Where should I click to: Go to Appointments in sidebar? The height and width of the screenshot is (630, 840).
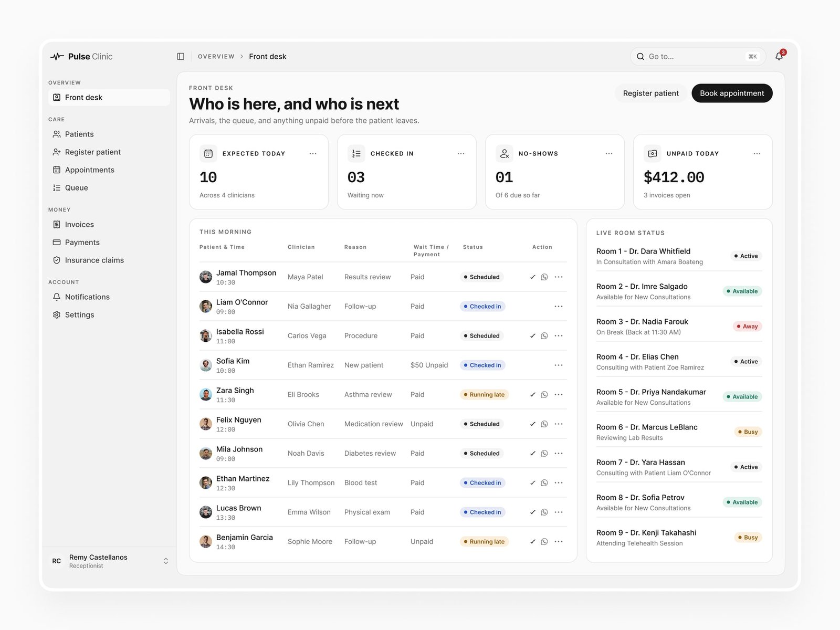[109, 170]
